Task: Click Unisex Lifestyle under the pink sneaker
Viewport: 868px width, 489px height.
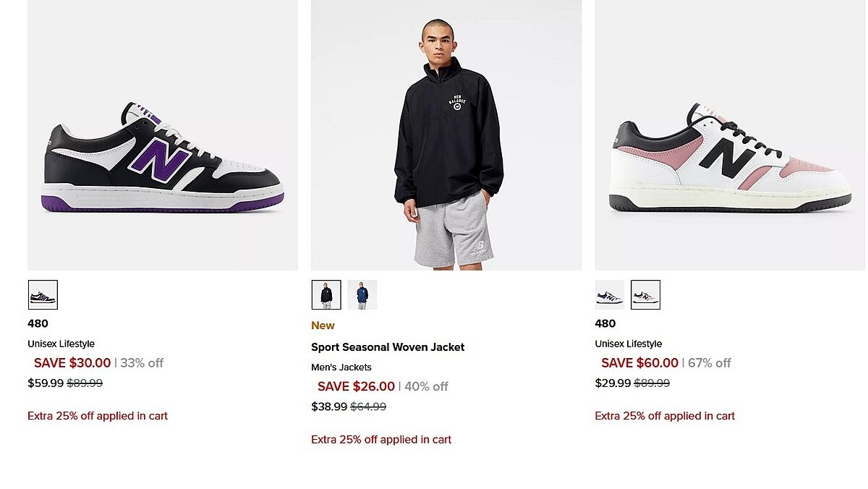Action: click(629, 344)
